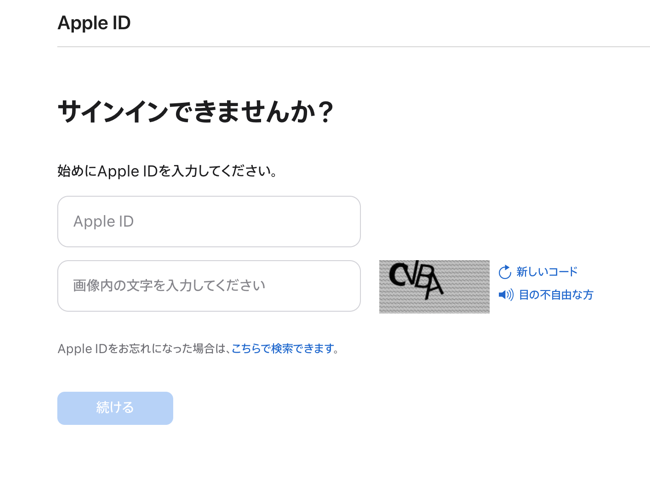This screenshot has height=490, width=650.
Task: Click the 新しいコード link text
Action: tap(547, 272)
